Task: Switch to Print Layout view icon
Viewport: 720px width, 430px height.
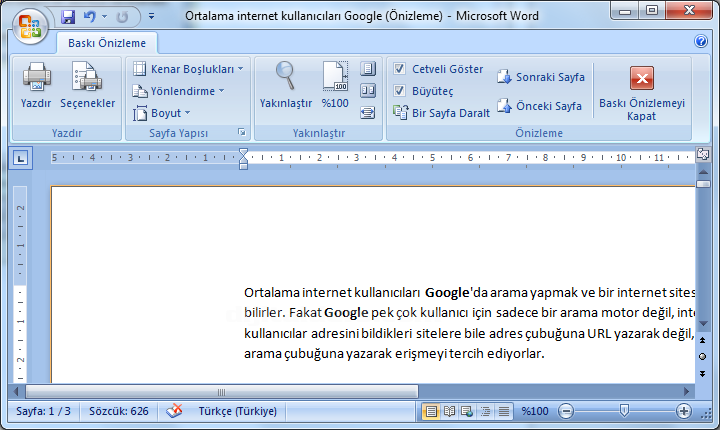Action: [x=431, y=411]
